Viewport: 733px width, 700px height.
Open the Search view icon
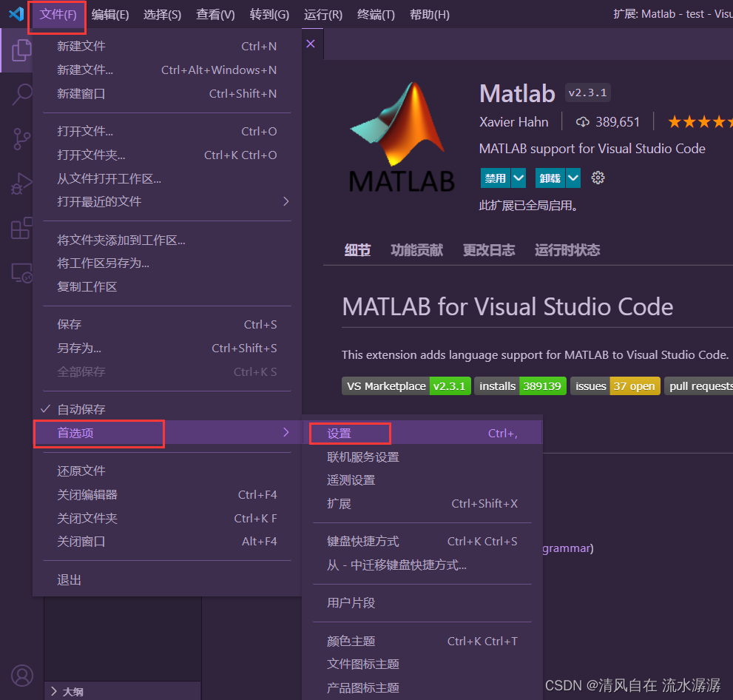point(22,94)
